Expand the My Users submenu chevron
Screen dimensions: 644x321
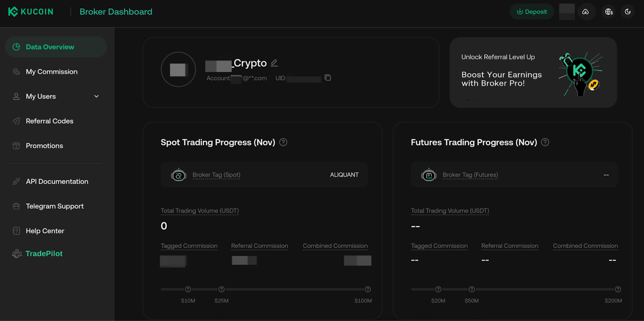click(x=96, y=96)
